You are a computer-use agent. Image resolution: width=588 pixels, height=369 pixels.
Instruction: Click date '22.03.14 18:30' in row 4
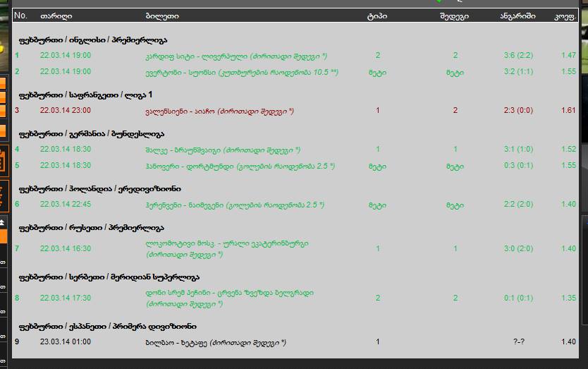[x=66, y=149]
